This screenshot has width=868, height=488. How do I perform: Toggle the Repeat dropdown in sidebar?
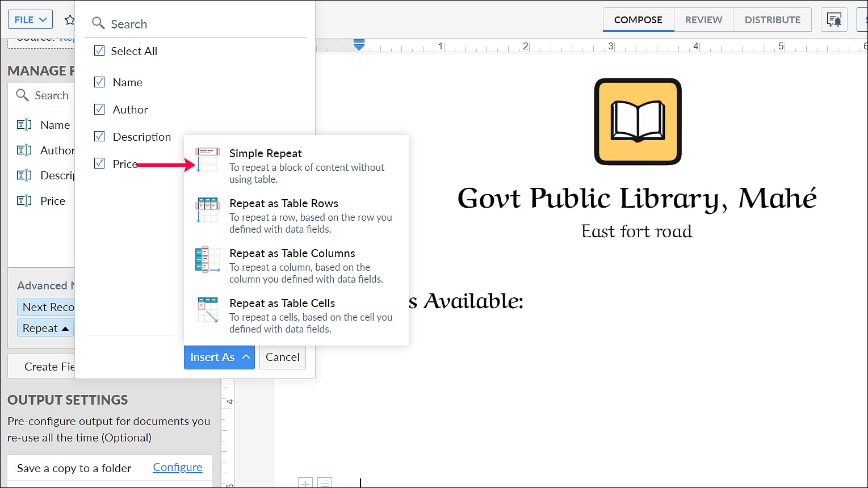pos(45,328)
